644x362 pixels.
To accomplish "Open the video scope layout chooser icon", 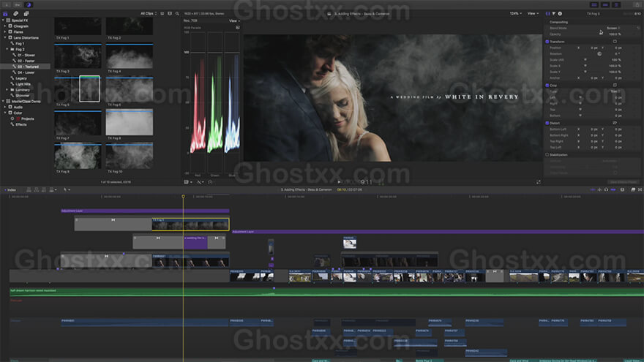I will pyautogui.click(x=237, y=28).
